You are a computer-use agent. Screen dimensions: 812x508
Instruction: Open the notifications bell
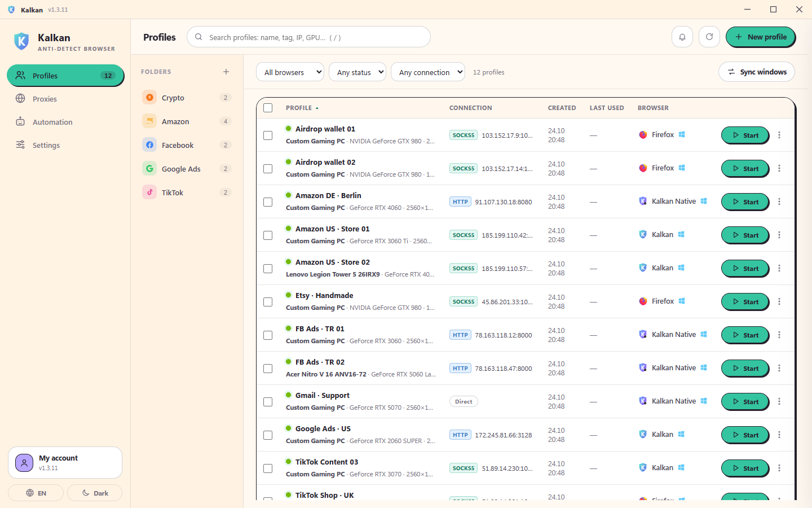[x=682, y=37]
